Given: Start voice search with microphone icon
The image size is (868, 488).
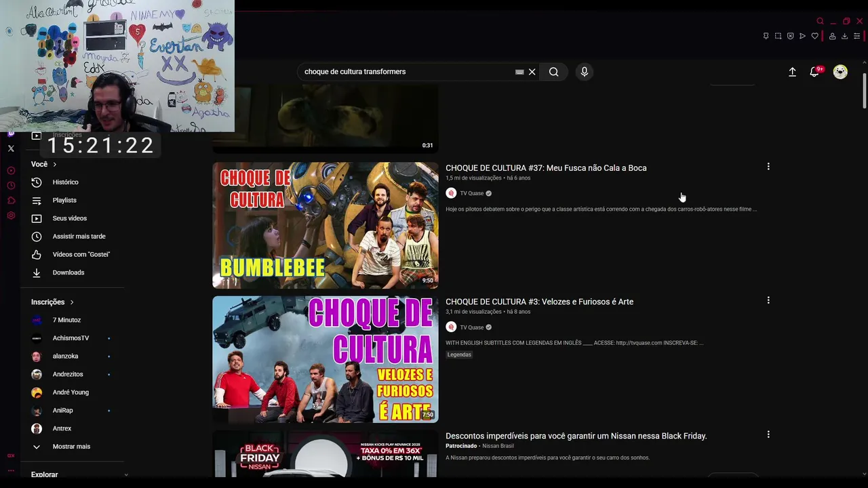Looking at the screenshot, I should [x=585, y=72].
